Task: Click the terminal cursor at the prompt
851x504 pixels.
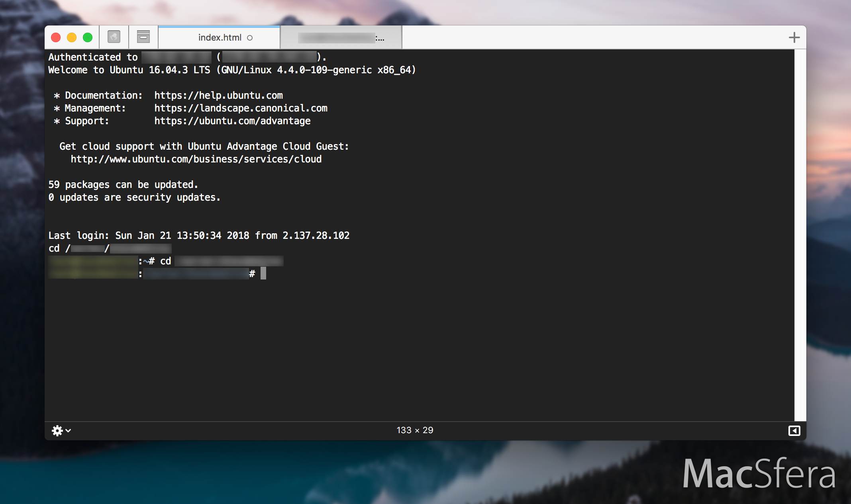Action: point(263,273)
